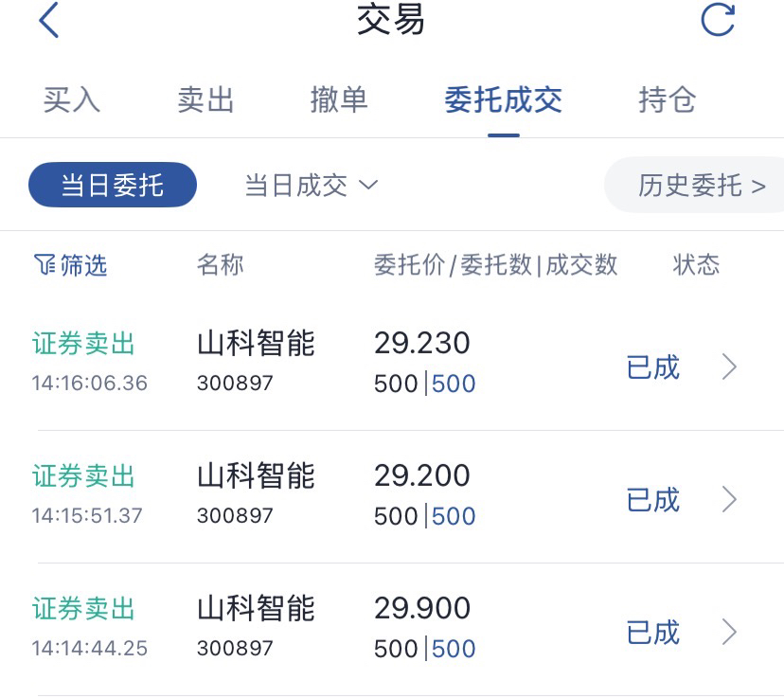Image resolution: width=784 pixels, height=698 pixels.
Task: Open the sell order placed at 14:16:06.36
Action: 392,364
